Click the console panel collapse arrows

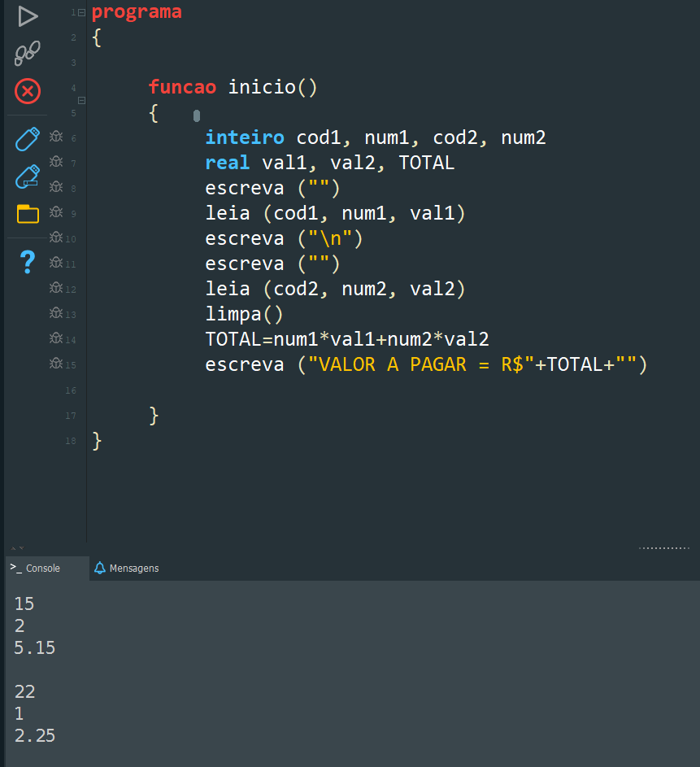(18, 548)
